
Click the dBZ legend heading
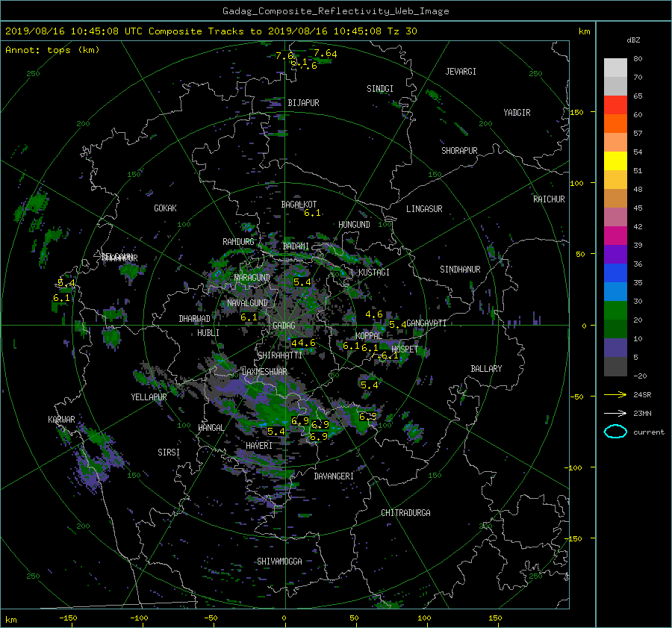(x=633, y=40)
